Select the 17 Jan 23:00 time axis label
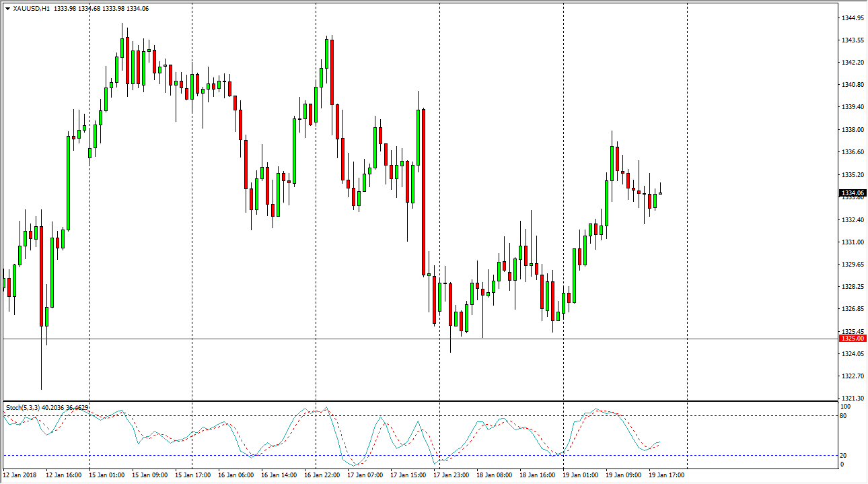868x484 pixels. pyautogui.click(x=452, y=475)
